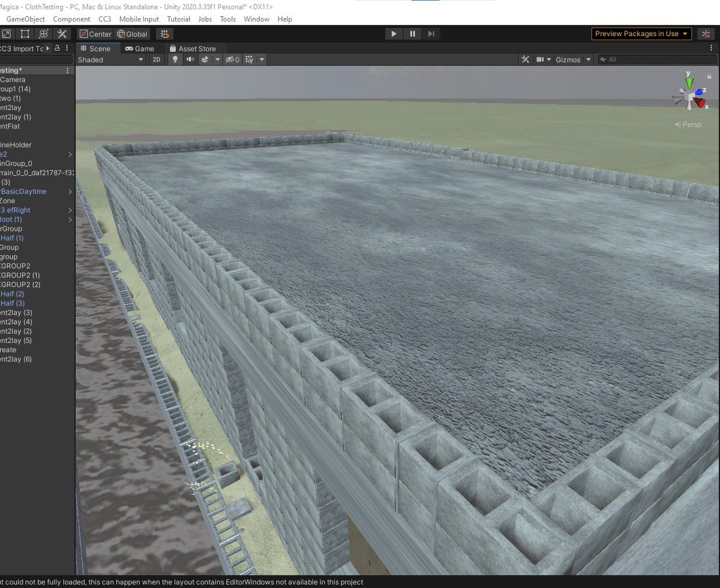Open the Mobile Input menu
This screenshot has width=720, height=588.
(x=139, y=19)
